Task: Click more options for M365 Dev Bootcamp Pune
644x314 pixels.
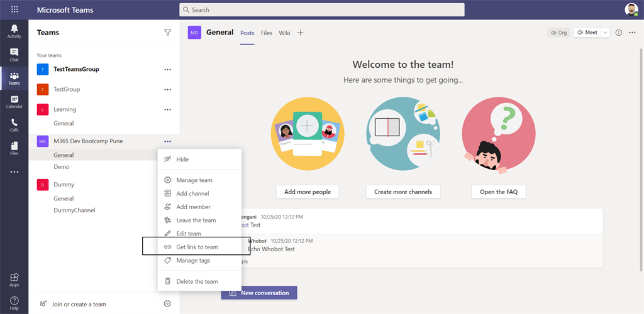Action: 167,141
